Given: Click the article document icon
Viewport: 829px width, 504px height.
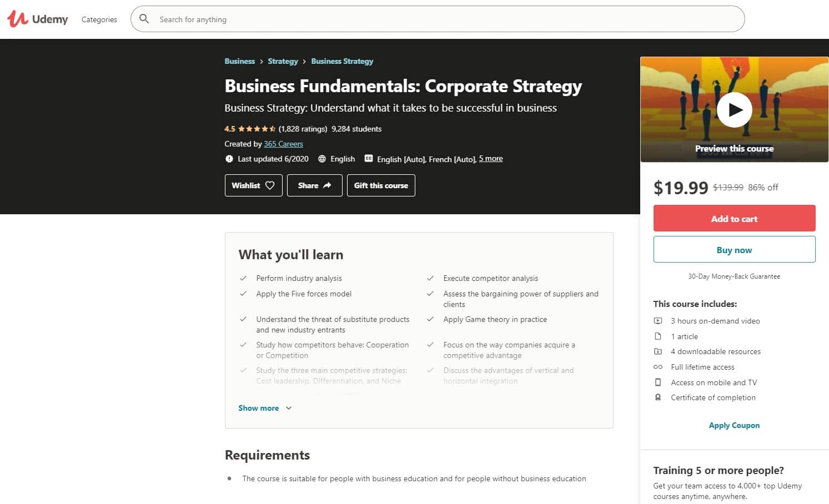Looking at the screenshot, I should click(658, 336).
